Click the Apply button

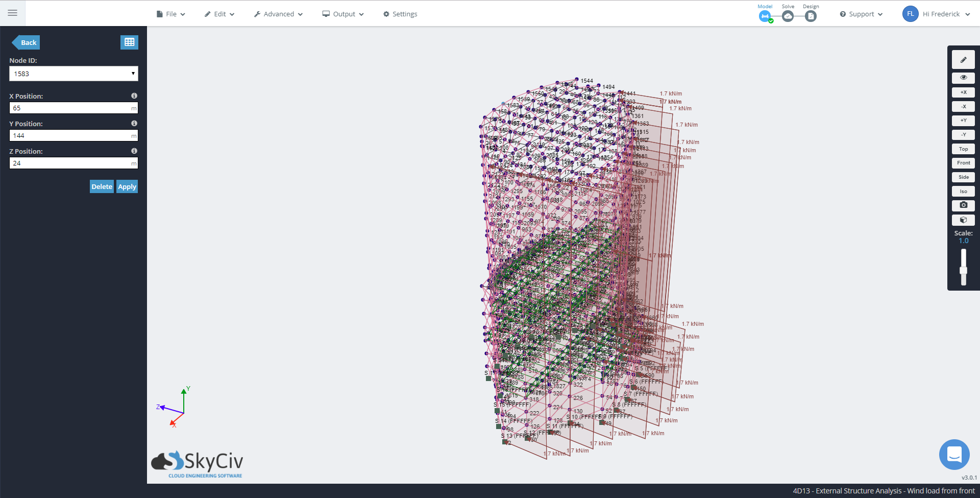click(x=127, y=187)
